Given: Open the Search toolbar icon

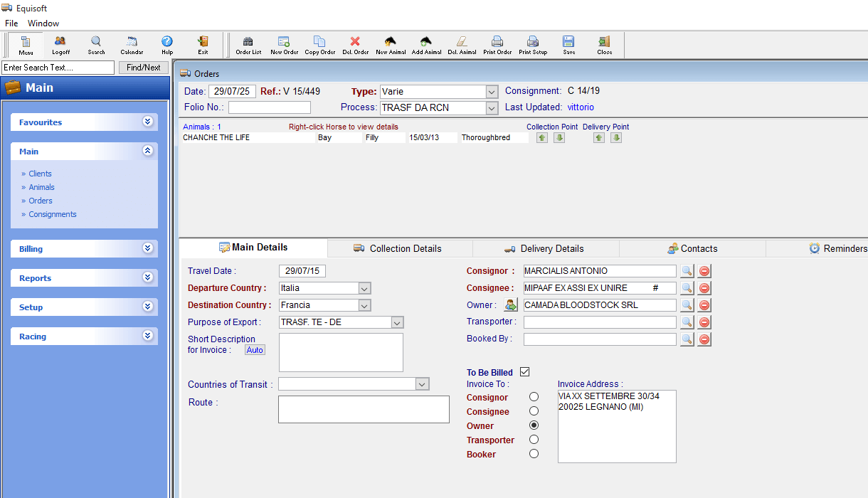Looking at the screenshot, I should click(96, 45).
